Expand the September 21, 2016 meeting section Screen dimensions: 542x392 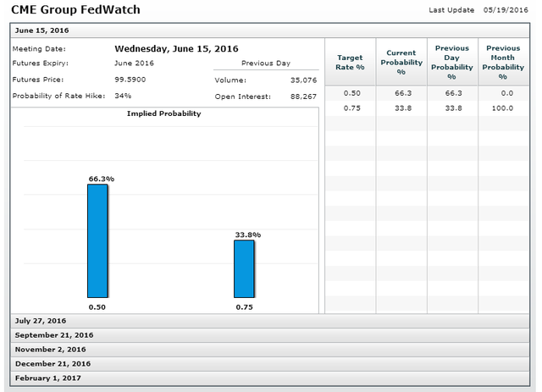[x=54, y=335]
